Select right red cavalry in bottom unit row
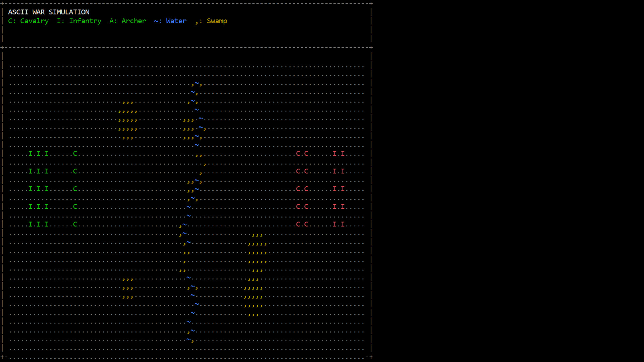 (306, 224)
